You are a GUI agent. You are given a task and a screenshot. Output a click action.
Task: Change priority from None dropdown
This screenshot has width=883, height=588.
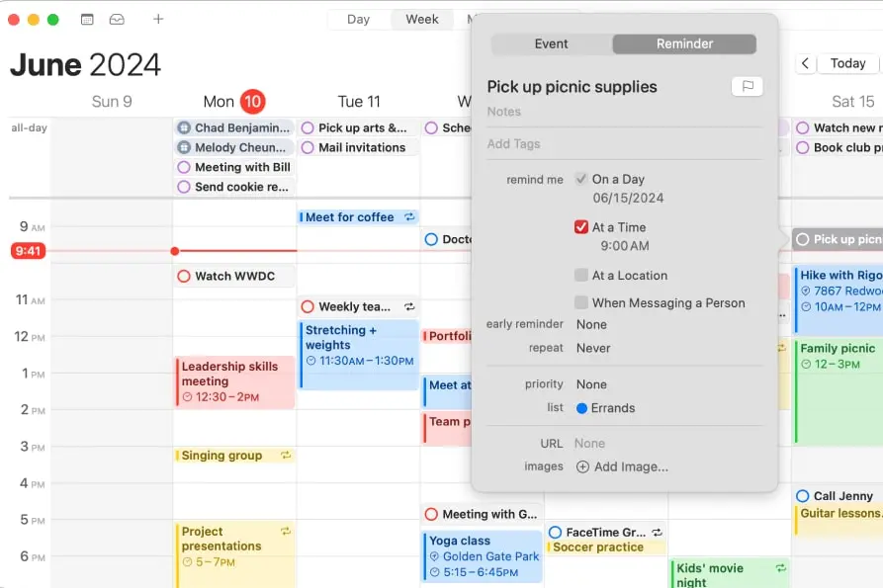point(591,384)
